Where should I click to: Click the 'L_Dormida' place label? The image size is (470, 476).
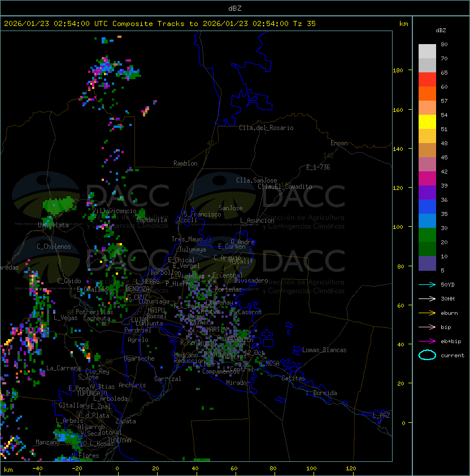click(321, 393)
